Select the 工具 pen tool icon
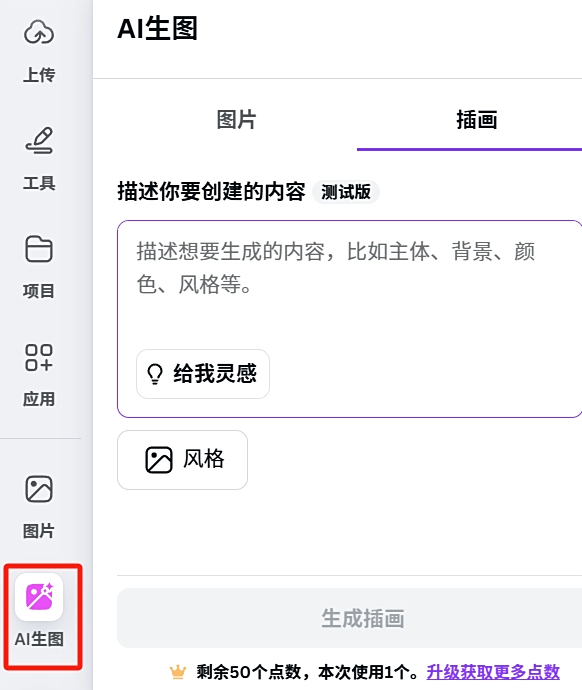Image resolution: width=582 pixels, height=690 pixels. click(x=39, y=141)
